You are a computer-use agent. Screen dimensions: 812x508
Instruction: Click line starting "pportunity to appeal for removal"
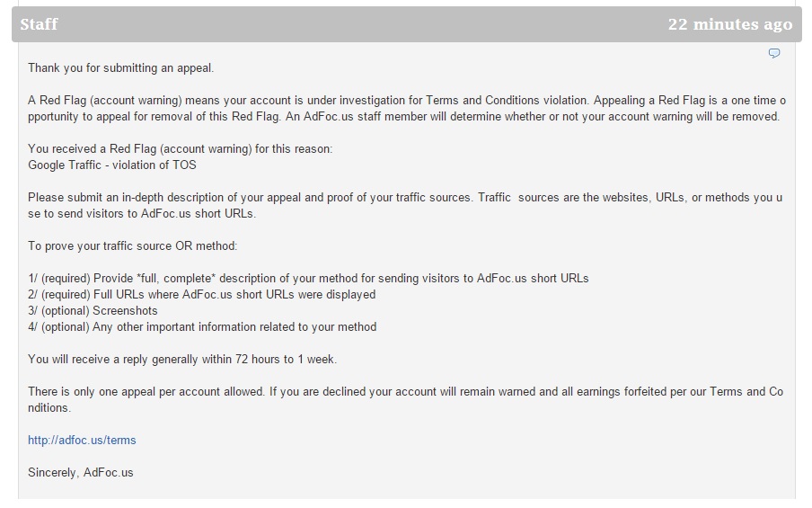[x=403, y=117]
